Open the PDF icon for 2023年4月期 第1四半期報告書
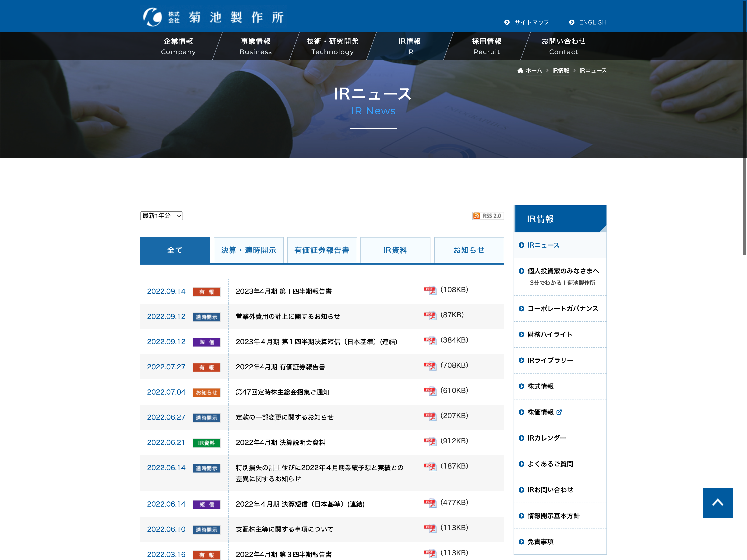 point(430,290)
